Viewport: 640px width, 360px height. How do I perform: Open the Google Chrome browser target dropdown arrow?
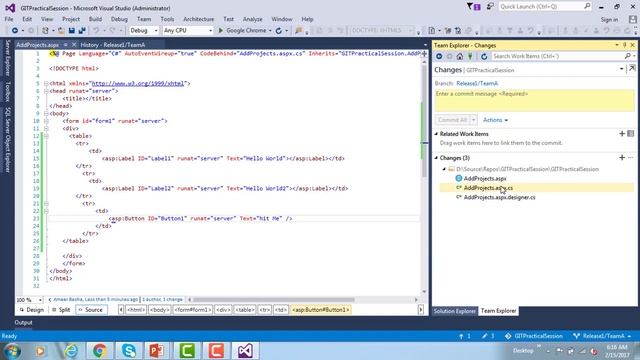pyautogui.click(x=270, y=31)
